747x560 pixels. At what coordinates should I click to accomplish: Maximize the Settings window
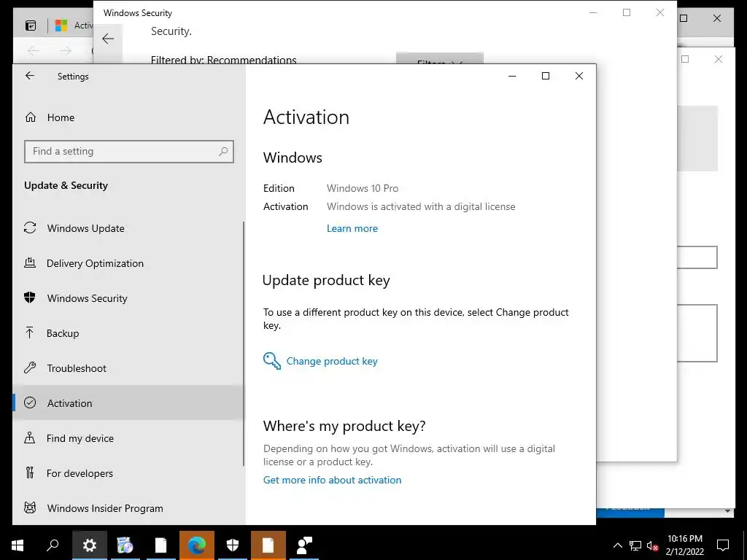coord(546,76)
